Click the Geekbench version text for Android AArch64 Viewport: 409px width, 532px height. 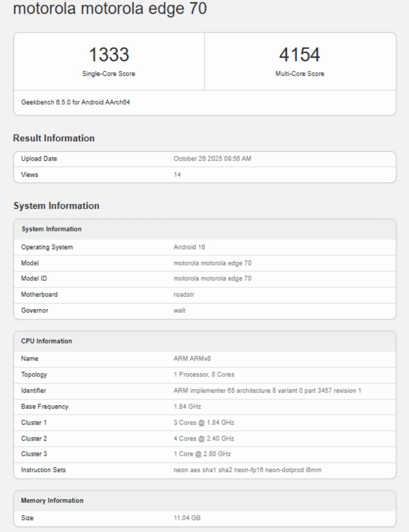75,102
